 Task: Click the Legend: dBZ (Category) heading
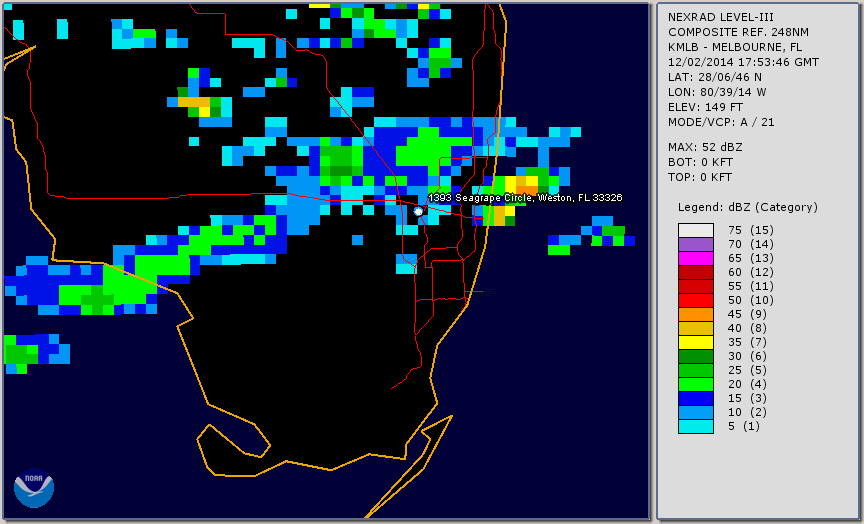point(748,207)
